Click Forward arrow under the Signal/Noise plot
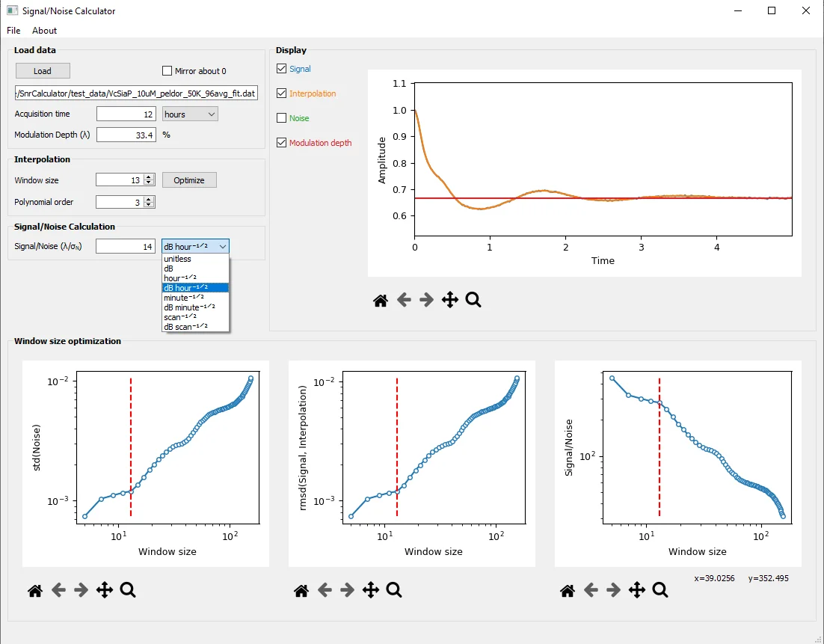The image size is (824, 644). [614, 590]
